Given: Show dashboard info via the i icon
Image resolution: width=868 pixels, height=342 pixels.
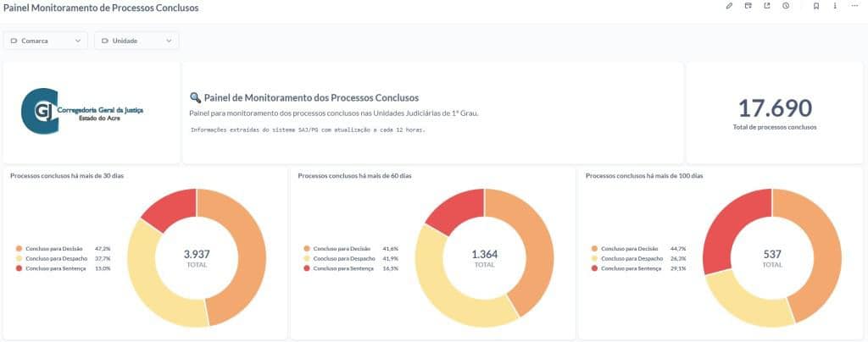Looking at the screenshot, I should (x=835, y=6).
